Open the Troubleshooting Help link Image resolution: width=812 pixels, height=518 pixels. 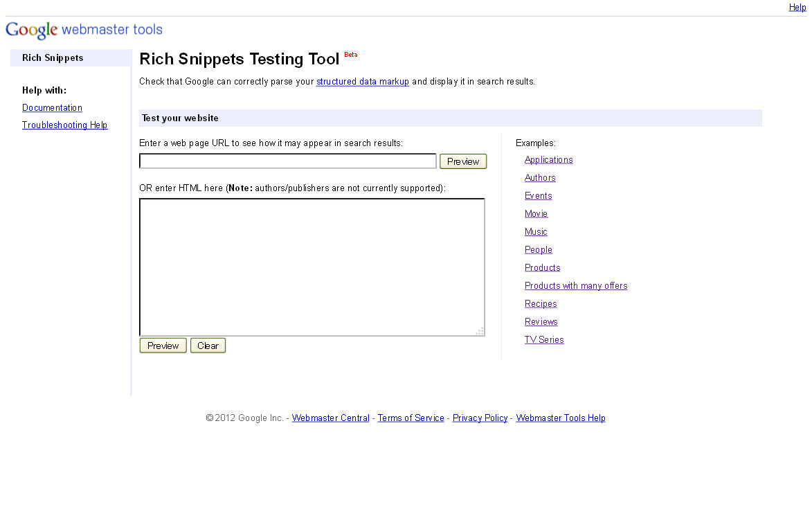pyautogui.click(x=65, y=125)
